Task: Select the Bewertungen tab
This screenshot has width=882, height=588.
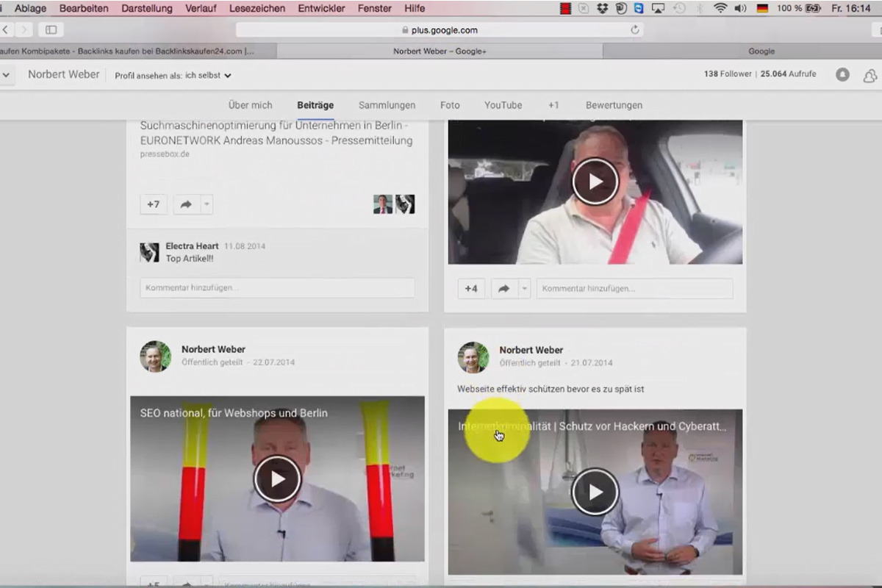Action: [614, 105]
